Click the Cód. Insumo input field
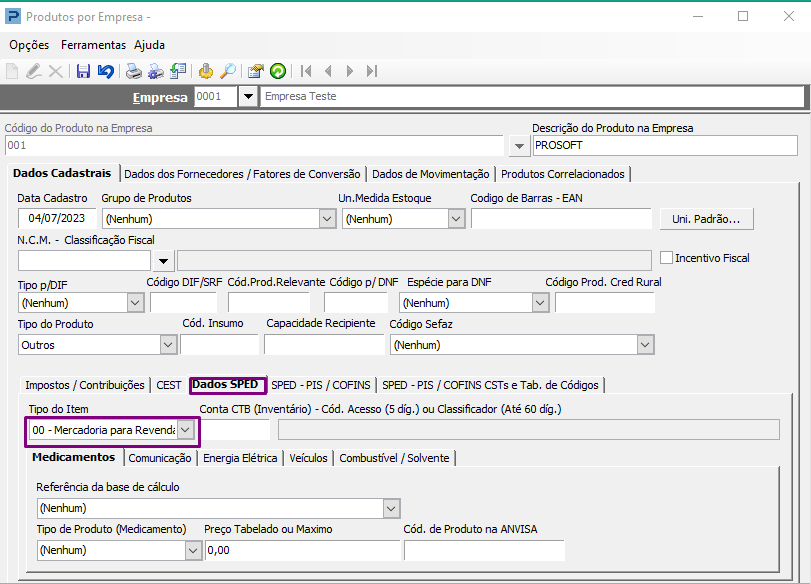Viewport: 811px width, 584px height. click(x=219, y=345)
